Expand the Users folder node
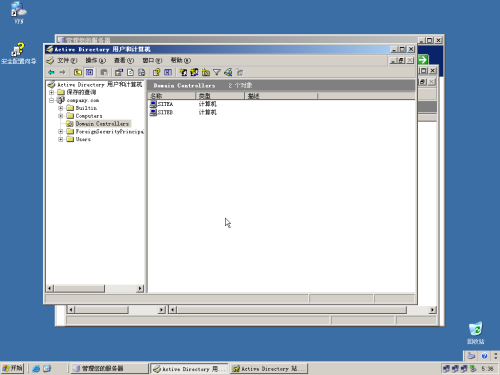This screenshot has width=500, height=375. (x=61, y=139)
